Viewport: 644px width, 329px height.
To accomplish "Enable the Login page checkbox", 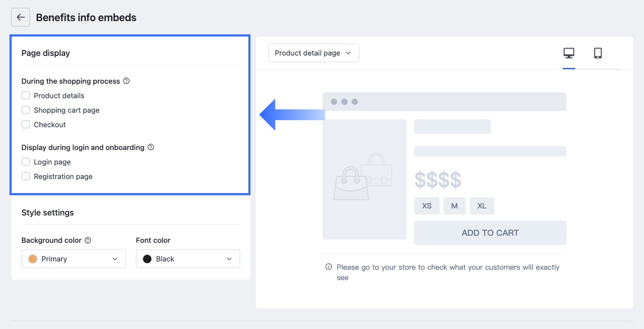I will (26, 162).
